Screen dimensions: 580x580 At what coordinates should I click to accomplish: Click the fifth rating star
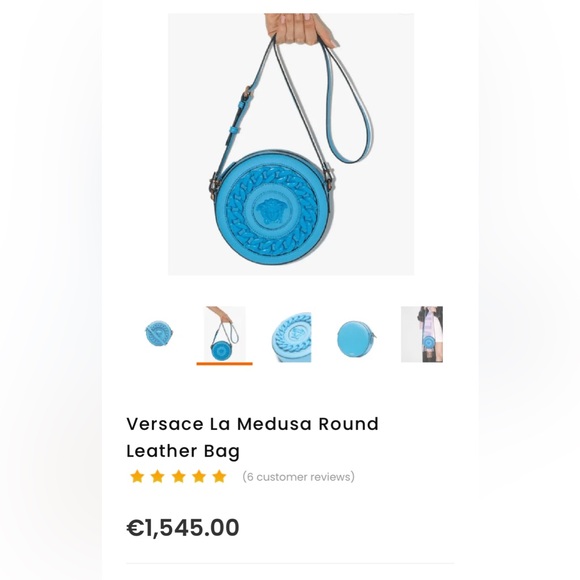point(219,476)
